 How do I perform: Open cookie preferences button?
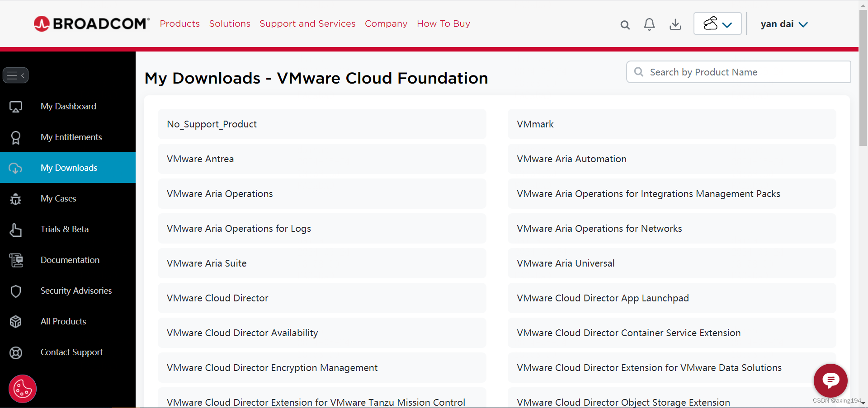[23, 389]
